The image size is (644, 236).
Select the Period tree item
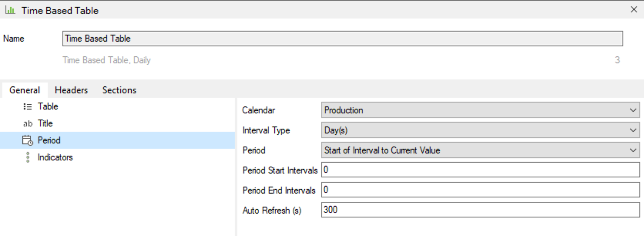(x=117, y=140)
